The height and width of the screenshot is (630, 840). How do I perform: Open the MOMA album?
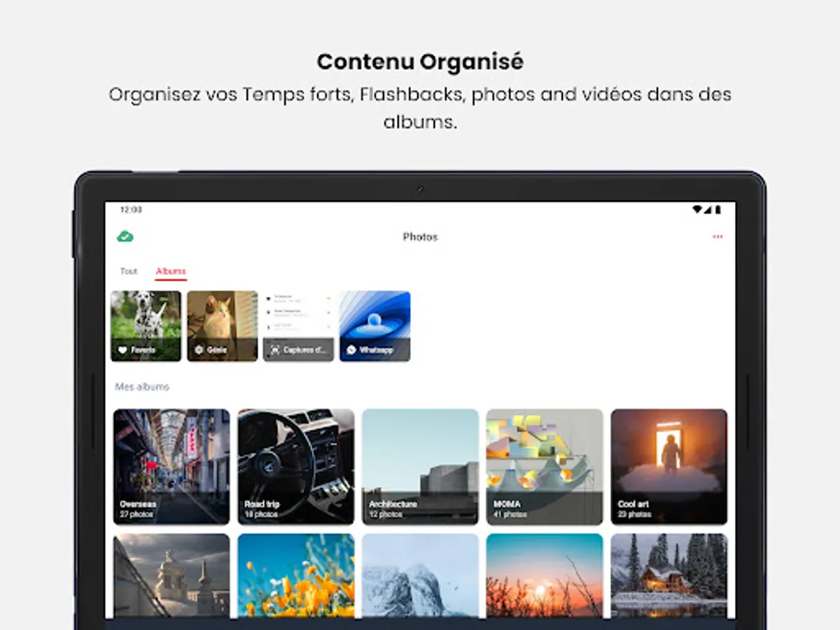click(545, 467)
